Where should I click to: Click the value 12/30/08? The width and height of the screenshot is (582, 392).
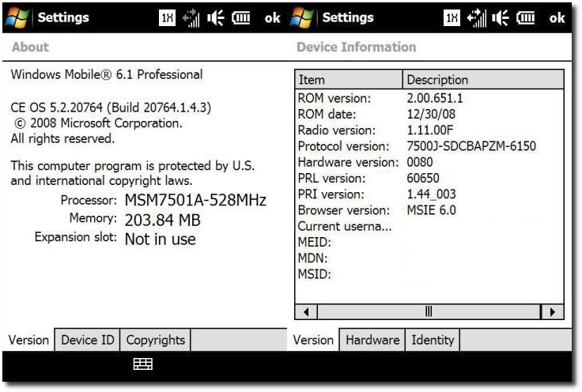click(431, 115)
